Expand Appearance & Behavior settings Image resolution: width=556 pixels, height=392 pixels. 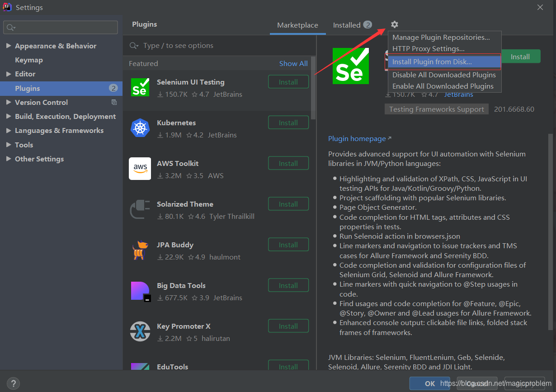[9, 46]
